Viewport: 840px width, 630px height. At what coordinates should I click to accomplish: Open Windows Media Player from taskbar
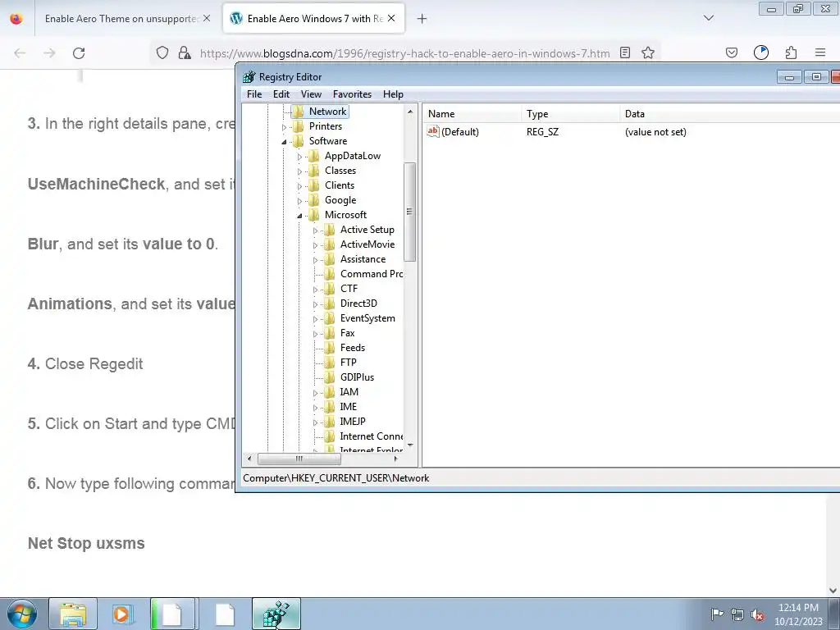[x=121, y=614]
